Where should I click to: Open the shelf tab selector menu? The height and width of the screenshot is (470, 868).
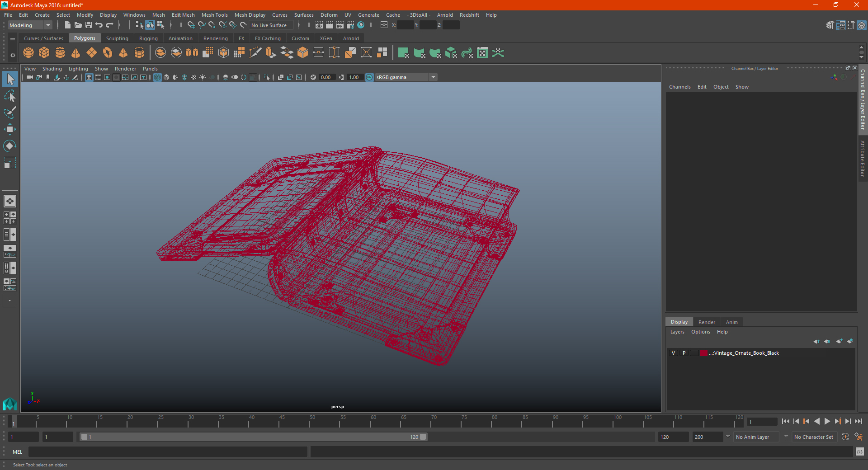tap(13, 39)
